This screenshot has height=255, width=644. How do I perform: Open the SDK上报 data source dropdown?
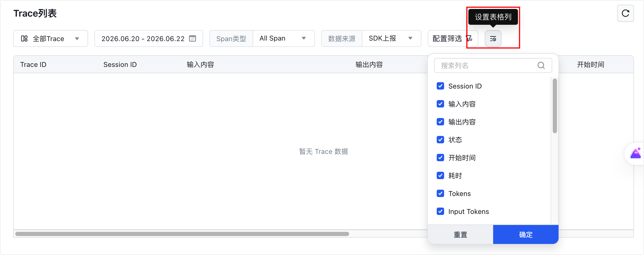point(391,38)
